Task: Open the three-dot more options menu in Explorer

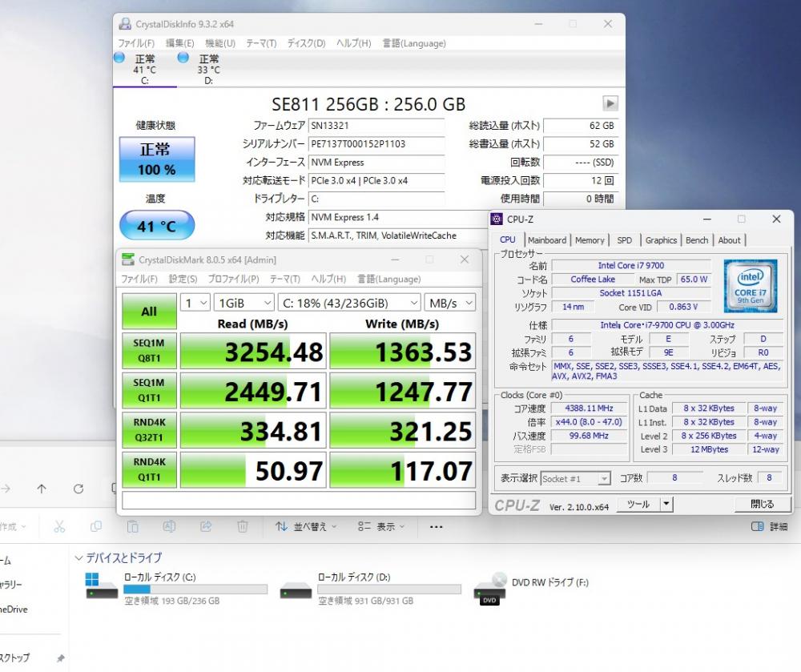Action: click(437, 526)
